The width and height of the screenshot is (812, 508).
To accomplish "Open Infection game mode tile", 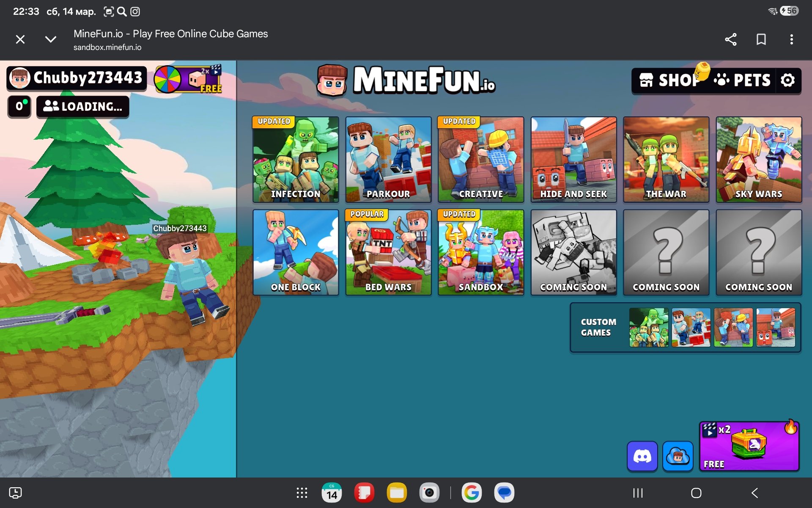I will click(296, 160).
